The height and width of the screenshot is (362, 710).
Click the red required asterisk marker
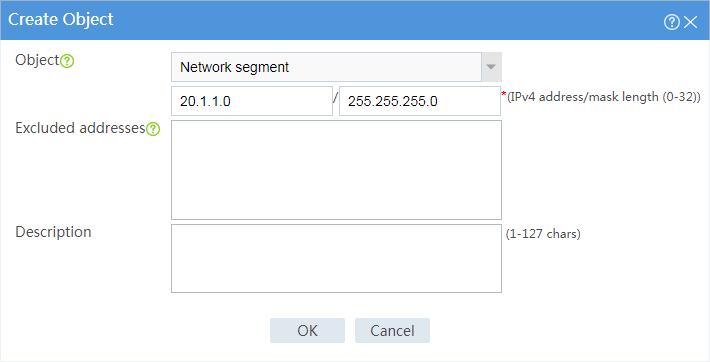pos(504,93)
